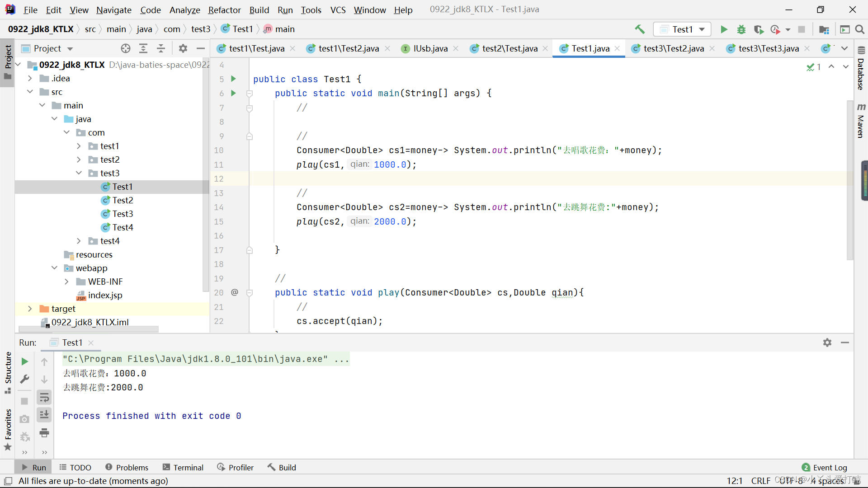Run with coverage shield icon

click(759, 29)
